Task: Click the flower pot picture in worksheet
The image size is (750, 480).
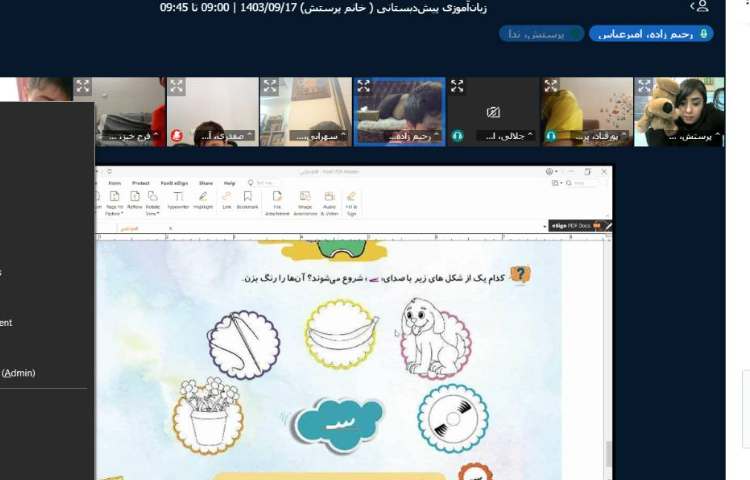Action: tap(207, 415)
